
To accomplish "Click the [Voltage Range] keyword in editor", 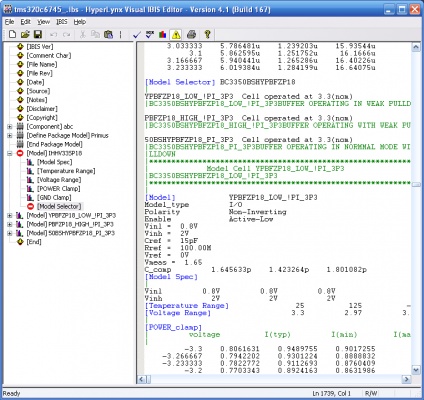I will 178,313.
